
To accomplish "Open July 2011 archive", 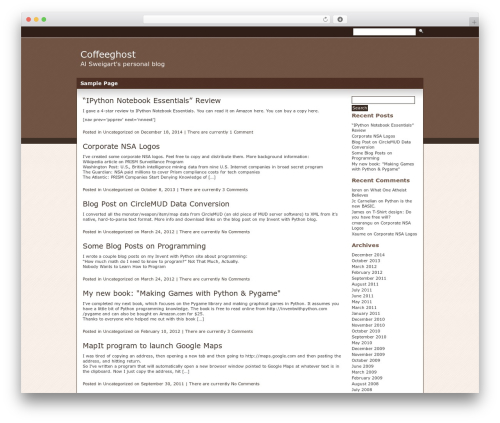I will (x=362, y=290).
